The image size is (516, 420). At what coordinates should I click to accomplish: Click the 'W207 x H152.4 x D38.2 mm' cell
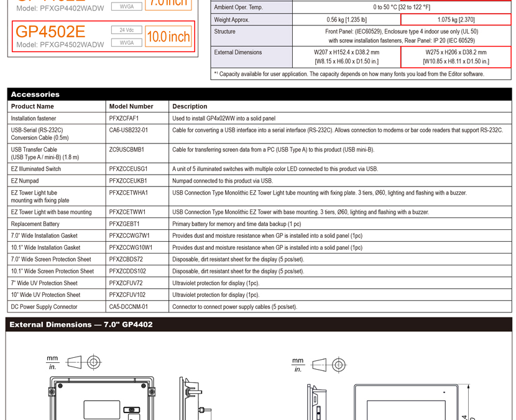coord(346,52)
